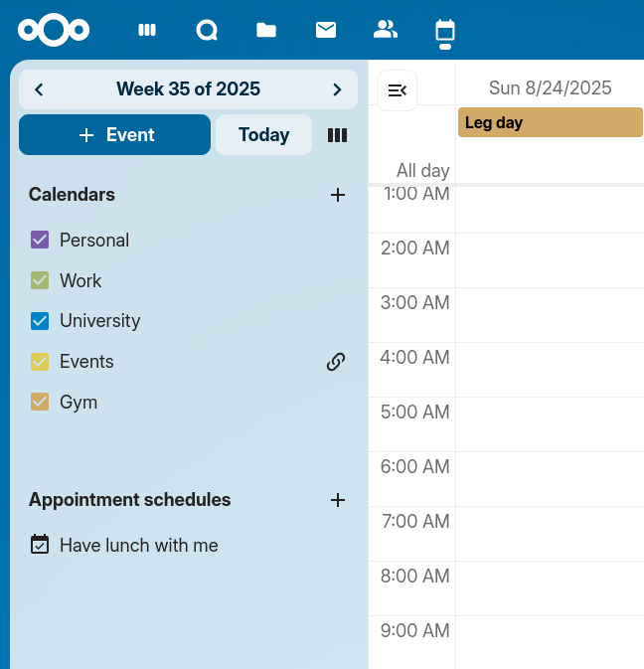Open the Nextcloud logo home link
The image size is (644, 669).
[54, 30]
